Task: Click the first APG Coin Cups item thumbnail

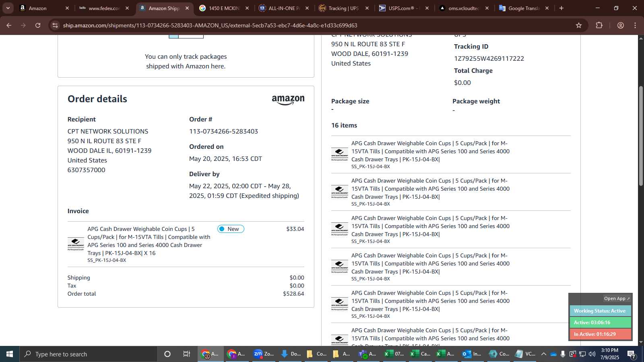Action: point(340,154)
